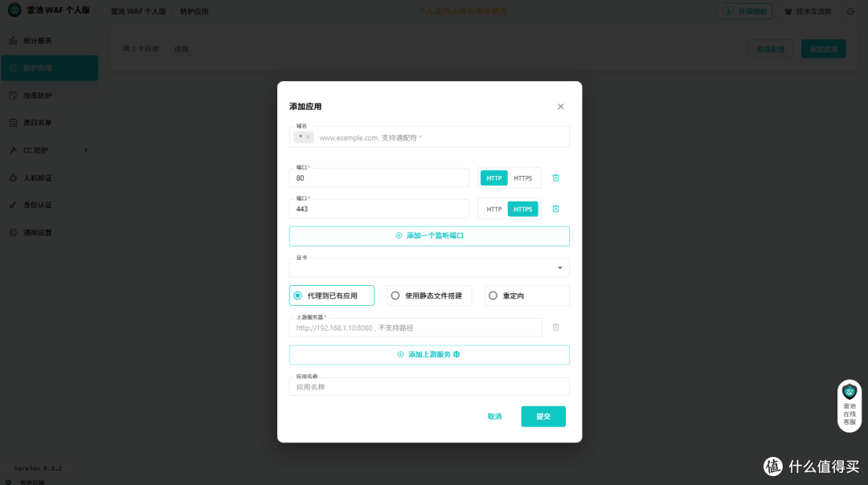Image resolution: width=868 pixels, height=485 pixels.
Task: Open the 雷池在线客服 support widget
Action: pyautogui.click(x=850, y=406)
